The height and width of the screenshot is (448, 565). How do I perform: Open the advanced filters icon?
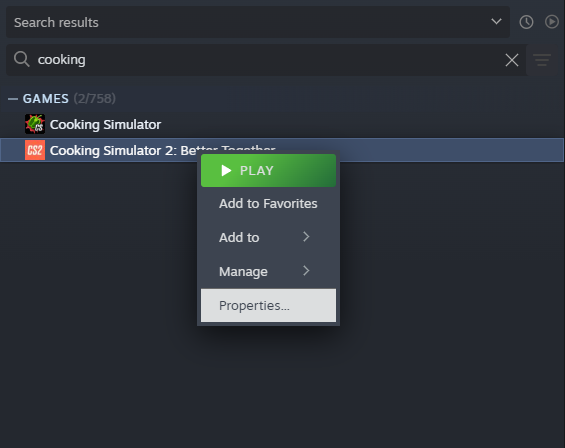click(x=542, y=60)
